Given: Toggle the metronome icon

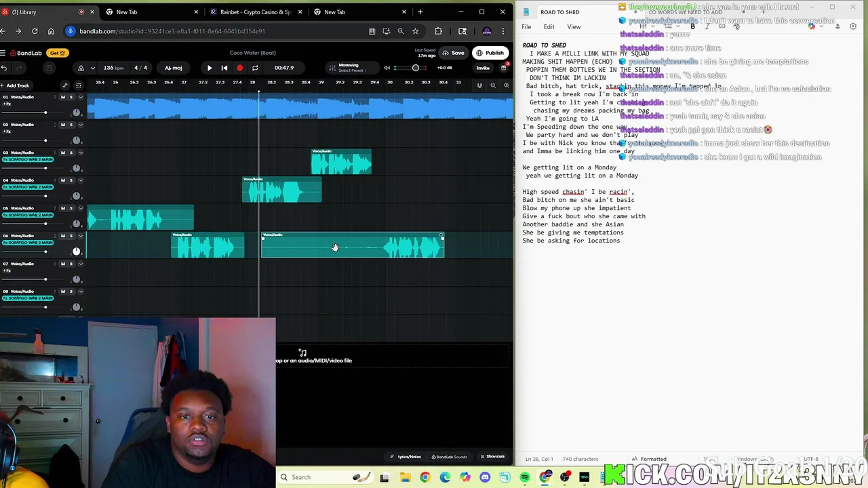Looking at the screenshot, I should (x=81, y=68).
